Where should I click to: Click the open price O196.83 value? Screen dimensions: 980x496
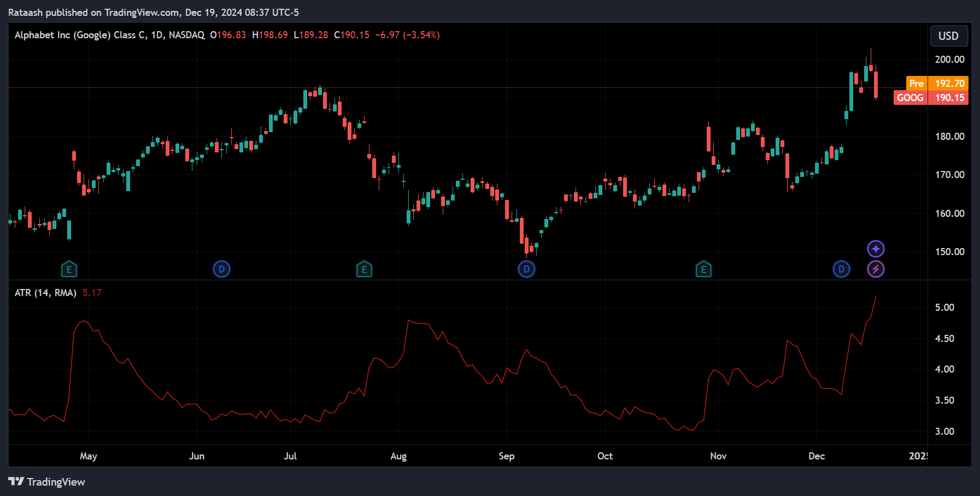228,35
